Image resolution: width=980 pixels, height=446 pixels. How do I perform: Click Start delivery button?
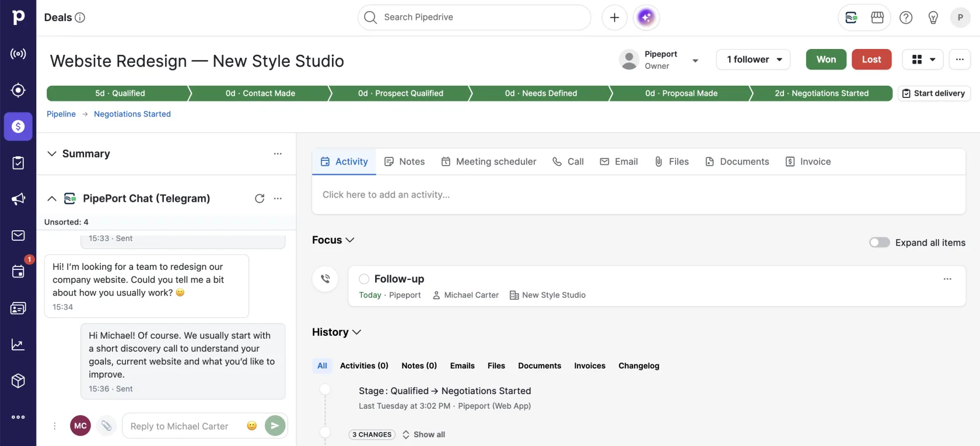934,93
